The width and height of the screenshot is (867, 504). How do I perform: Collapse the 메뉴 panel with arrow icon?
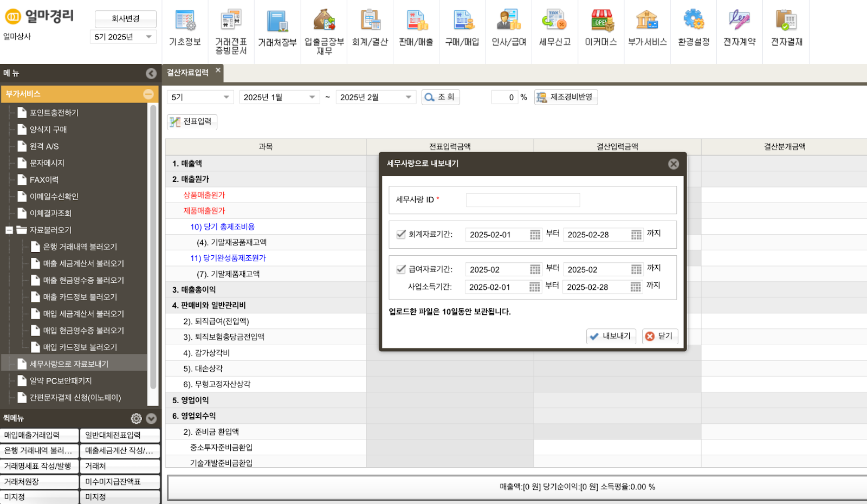pyautogui.click(x=151, y=73)
